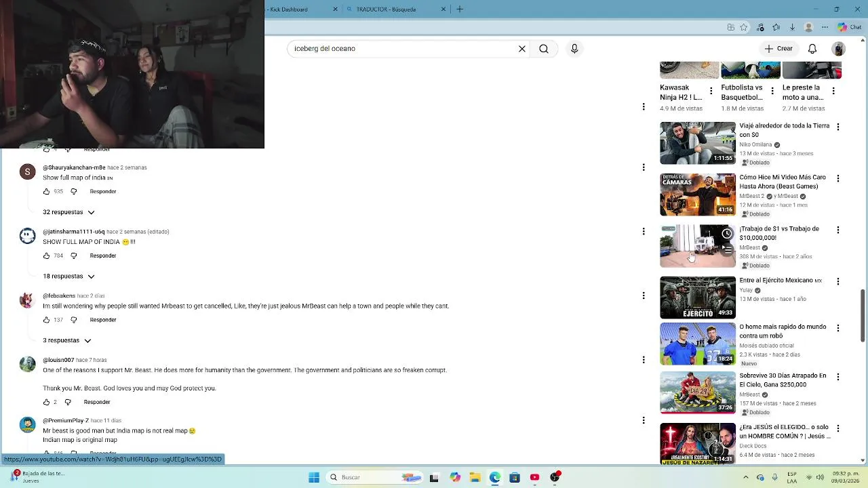
Task: Open the YouTube account avatar menu
Action: (839, 49)
